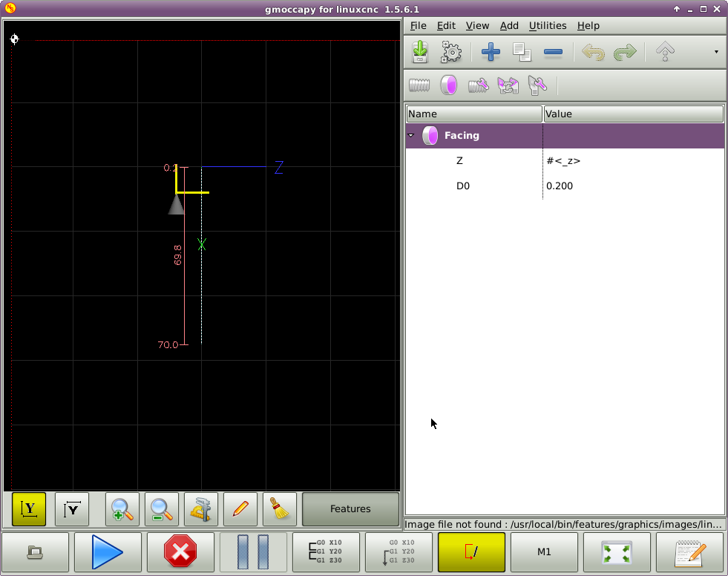Click the pink parts with wrench icon

508,85
